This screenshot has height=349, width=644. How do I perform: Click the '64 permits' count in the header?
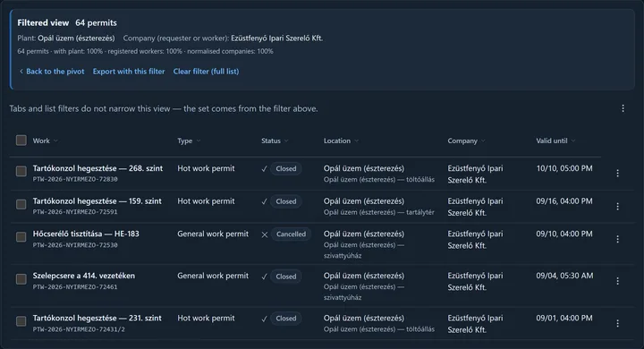pyautogui.click(x=96, y=22)
